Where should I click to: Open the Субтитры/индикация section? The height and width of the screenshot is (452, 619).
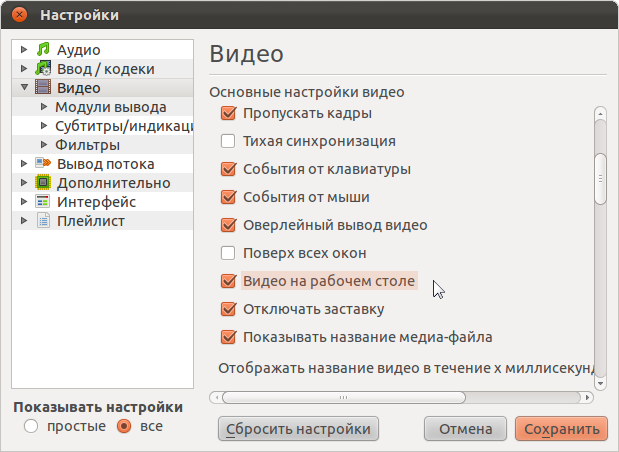tap(124, 126)
